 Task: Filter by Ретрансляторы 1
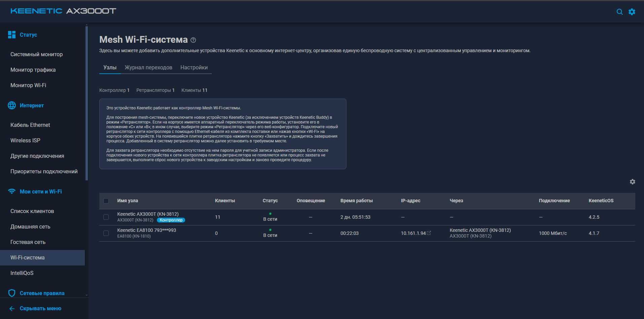[156, 90]
